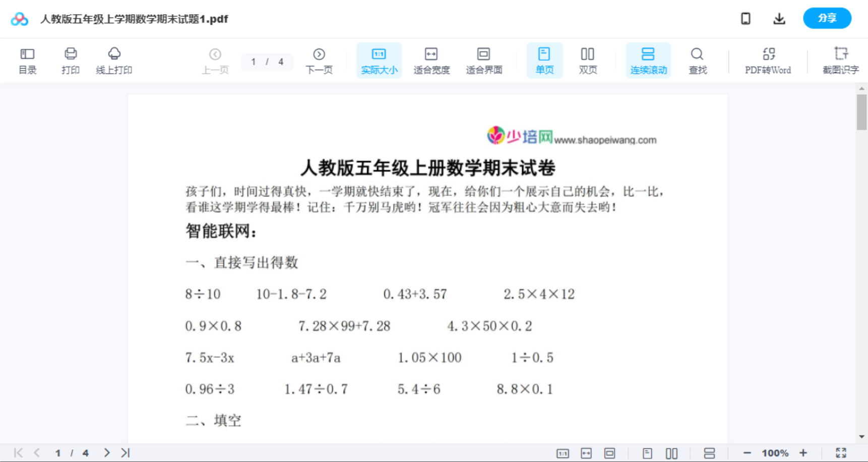This screenshot has width=868, height=462.
Task: Launch 截图识字 screenshot text recognition
Action: [840, 60]
